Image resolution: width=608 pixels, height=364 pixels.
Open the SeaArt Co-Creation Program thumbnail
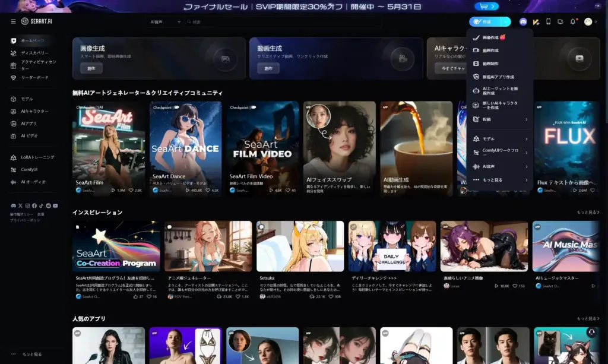pyautogui.click(x=116, y=246)
